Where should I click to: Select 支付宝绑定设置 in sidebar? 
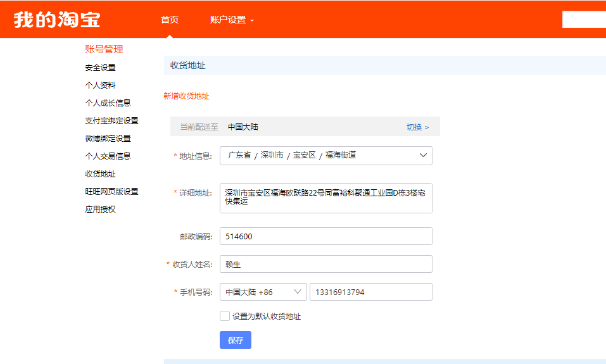[111, 121]
